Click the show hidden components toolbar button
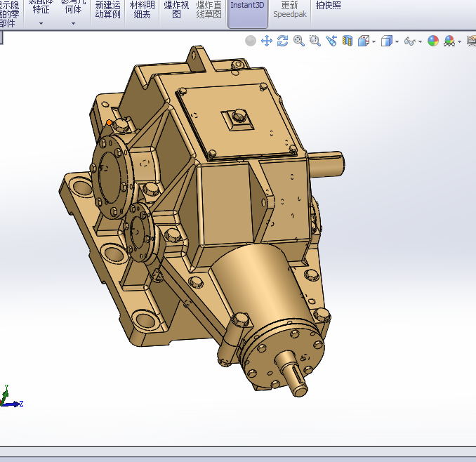Screen dimensions: 476x462 (x=10, y=13)
